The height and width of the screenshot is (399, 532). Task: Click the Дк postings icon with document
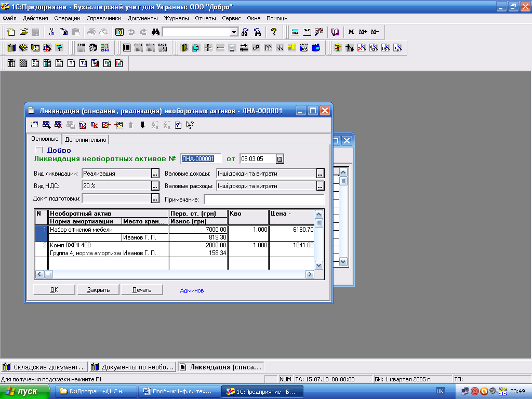click(x=83, y=125)
